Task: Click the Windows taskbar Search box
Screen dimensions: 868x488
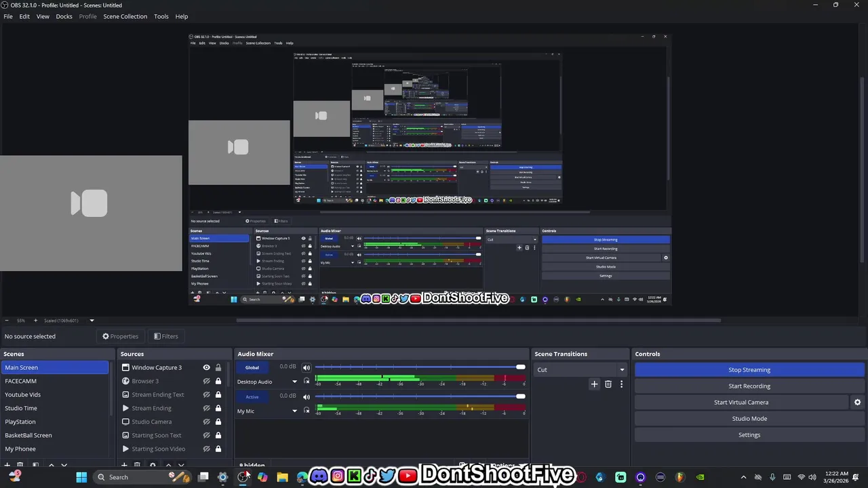Action: point(142,477)
